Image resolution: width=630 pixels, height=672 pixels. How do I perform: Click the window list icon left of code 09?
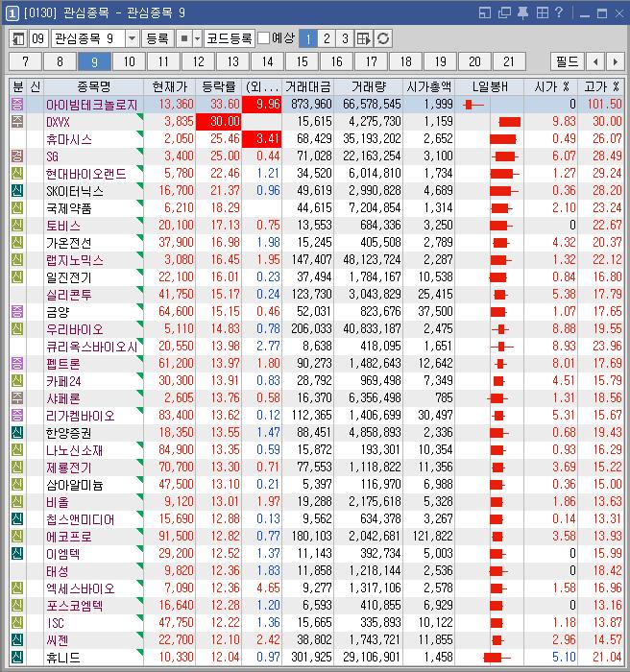pos(17,39)
